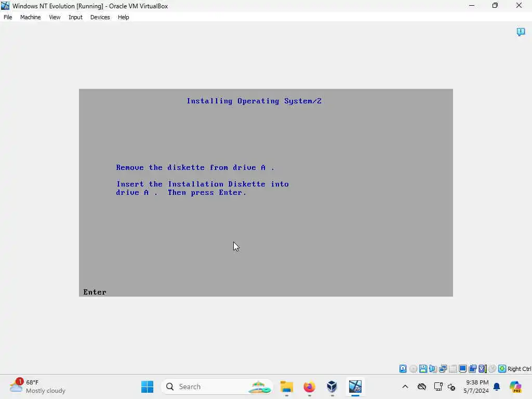Open Firefox from the taskbar
Viewport: 532px width, 399px height.
point(310,387)
